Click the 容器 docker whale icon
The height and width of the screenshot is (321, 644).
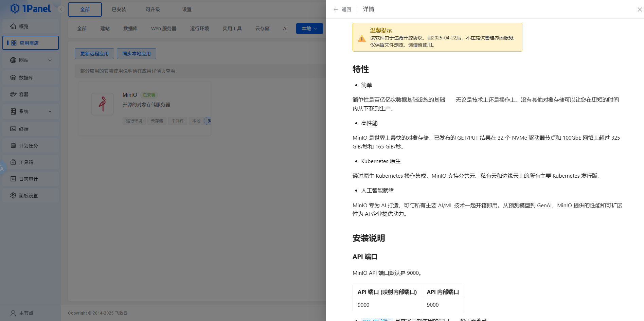tap(13, 94)
